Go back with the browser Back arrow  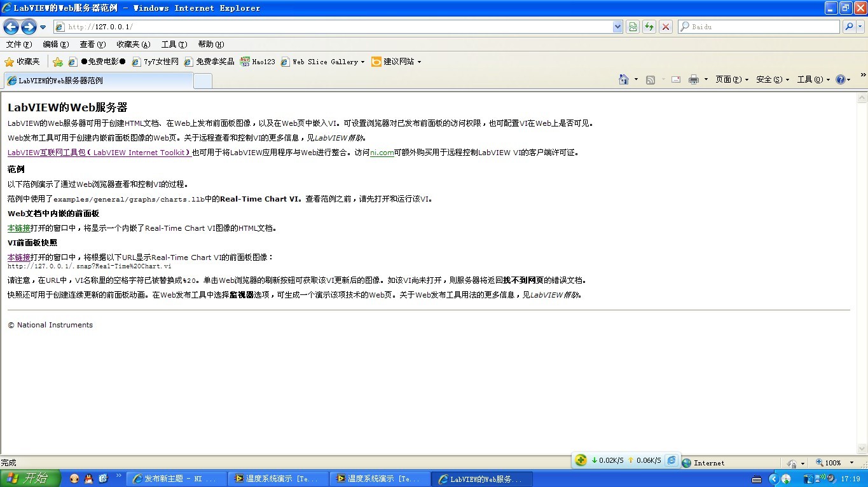click(11, 27)
